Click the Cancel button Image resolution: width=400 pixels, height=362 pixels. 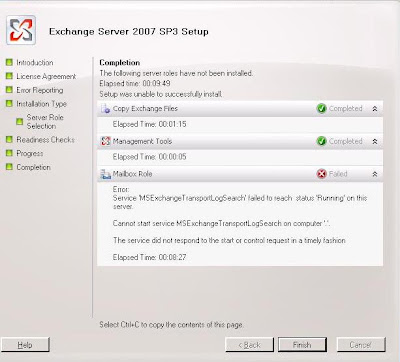(x=361, y=345)
